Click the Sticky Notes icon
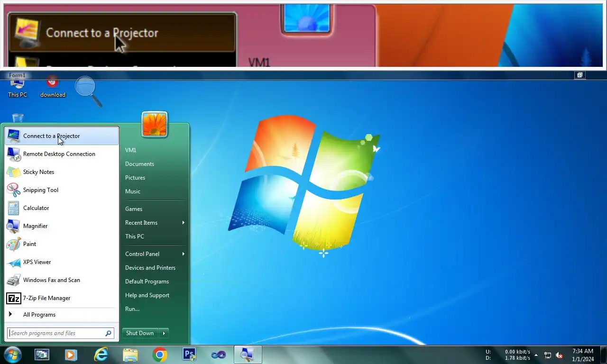 [13, 172]
